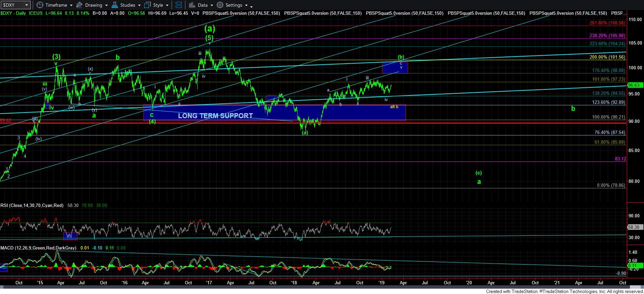Expand the Data dropdown arrow
The width and height of the screenshot is (644, 294).
point(212,5)
